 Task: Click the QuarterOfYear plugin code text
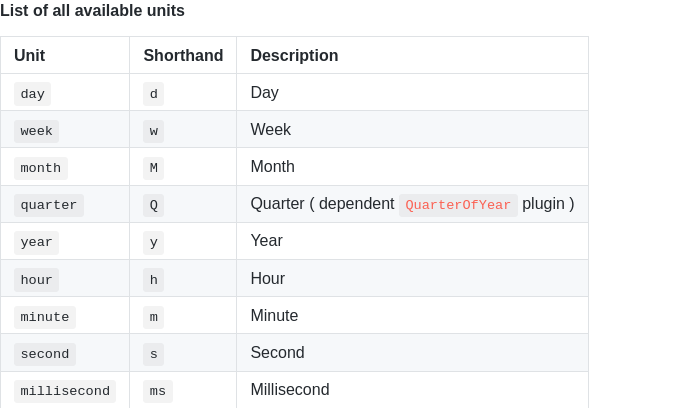(x=458, y=205)
